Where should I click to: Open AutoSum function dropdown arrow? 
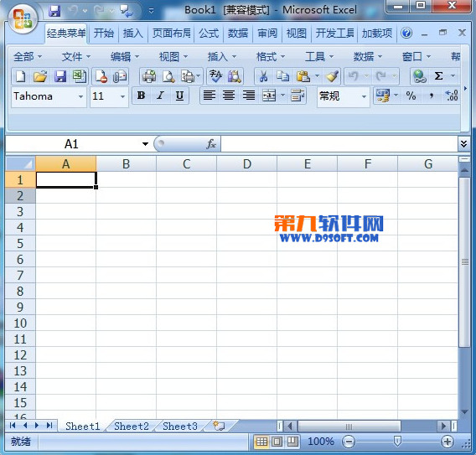coord(453,76)
